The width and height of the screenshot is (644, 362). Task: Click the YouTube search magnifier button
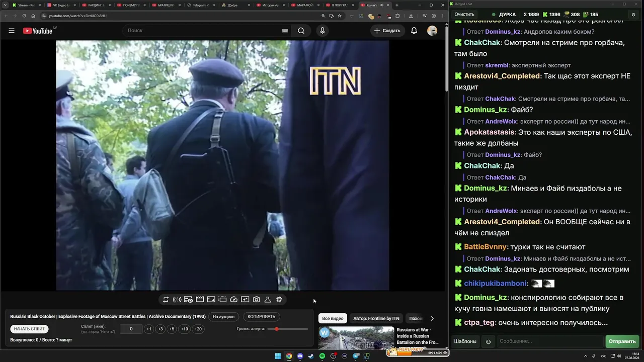tap(301, 31)
